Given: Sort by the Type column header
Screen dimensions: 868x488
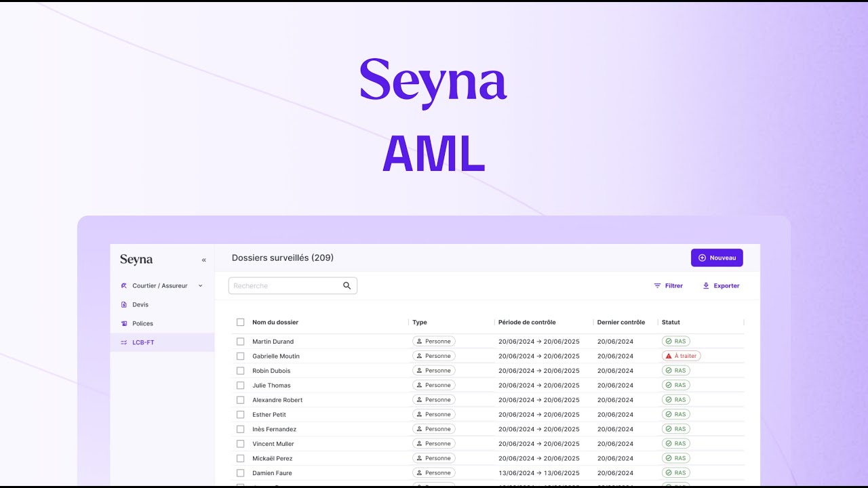Looking at the screenshot, I should click(x=420, y=323).
